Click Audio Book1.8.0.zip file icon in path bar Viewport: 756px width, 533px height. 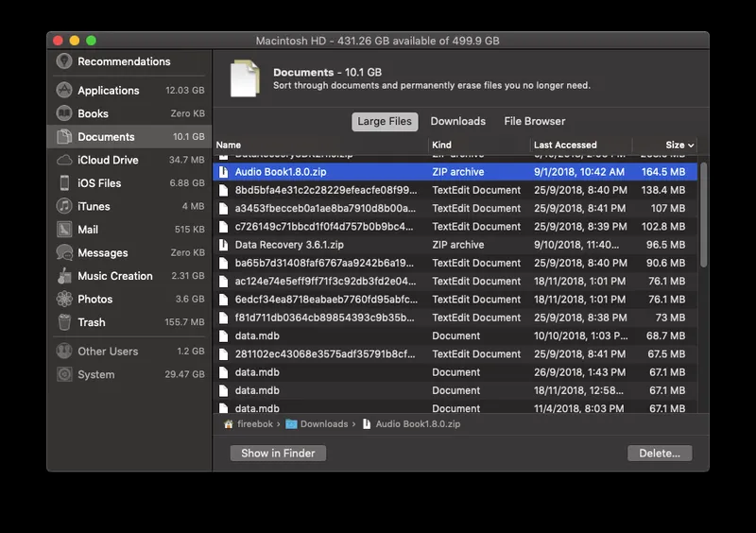coord(367,424)
